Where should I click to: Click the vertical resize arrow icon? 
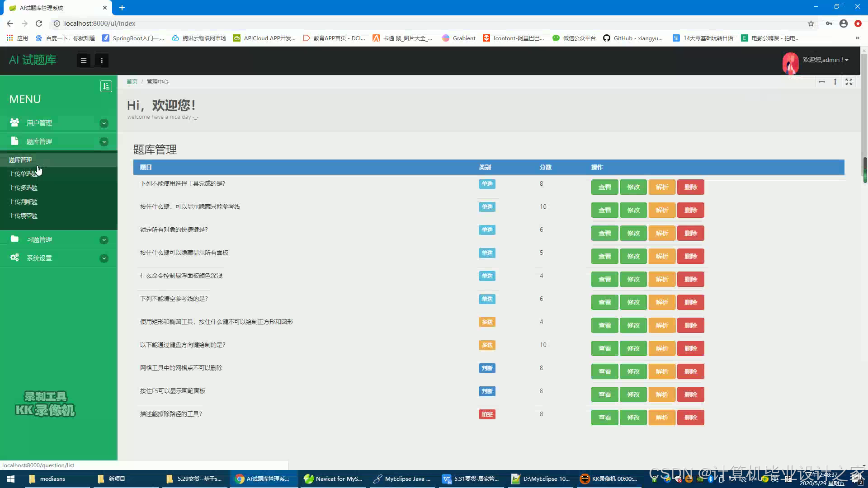[x=835, y=82]
